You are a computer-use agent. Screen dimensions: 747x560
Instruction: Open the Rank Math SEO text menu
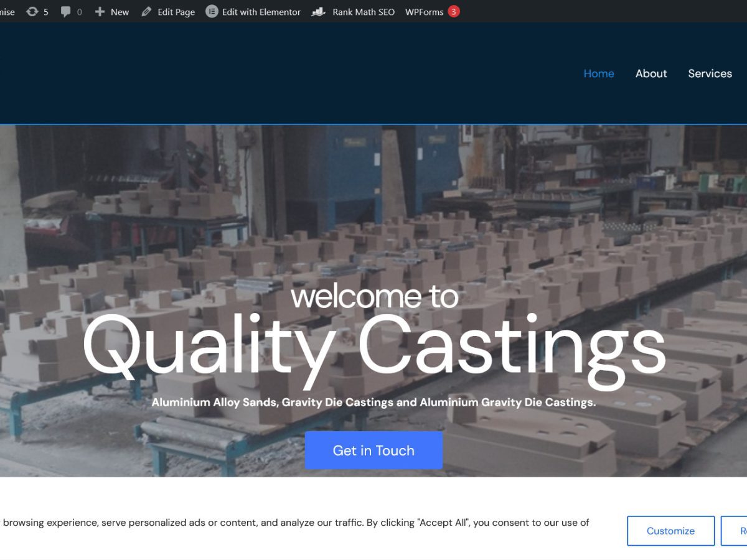pos(364,12)
